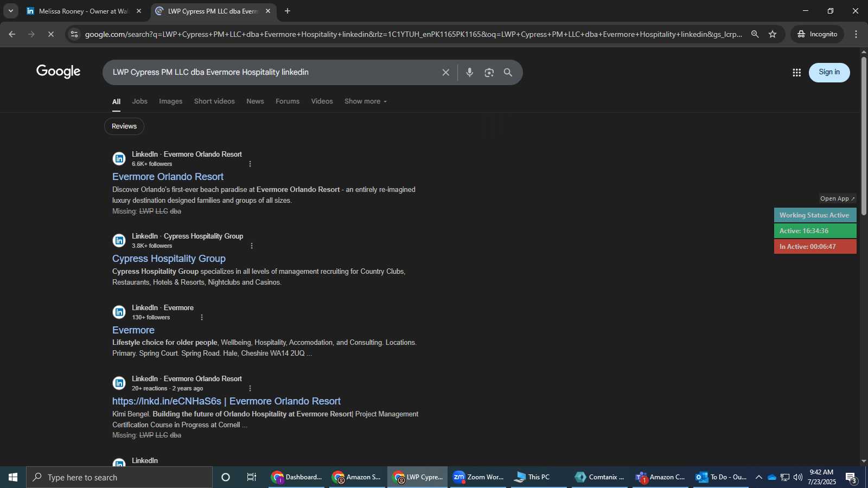
Task: Expand the Show more search filters
Action: tap(366, 101)
